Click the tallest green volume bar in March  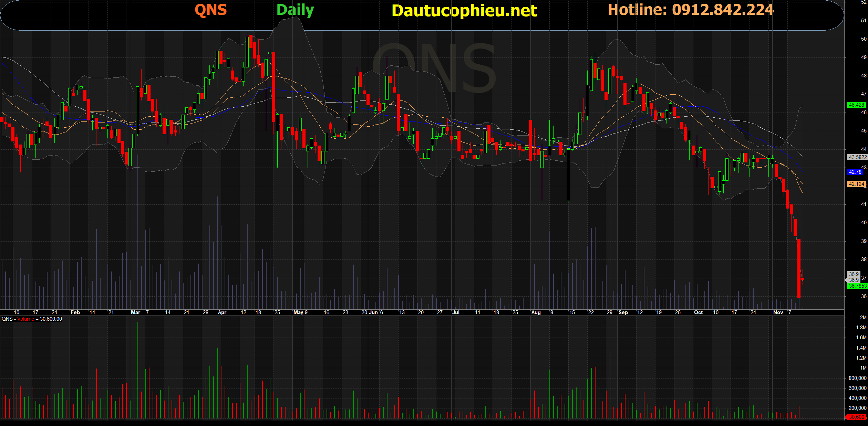coord(138,370)
